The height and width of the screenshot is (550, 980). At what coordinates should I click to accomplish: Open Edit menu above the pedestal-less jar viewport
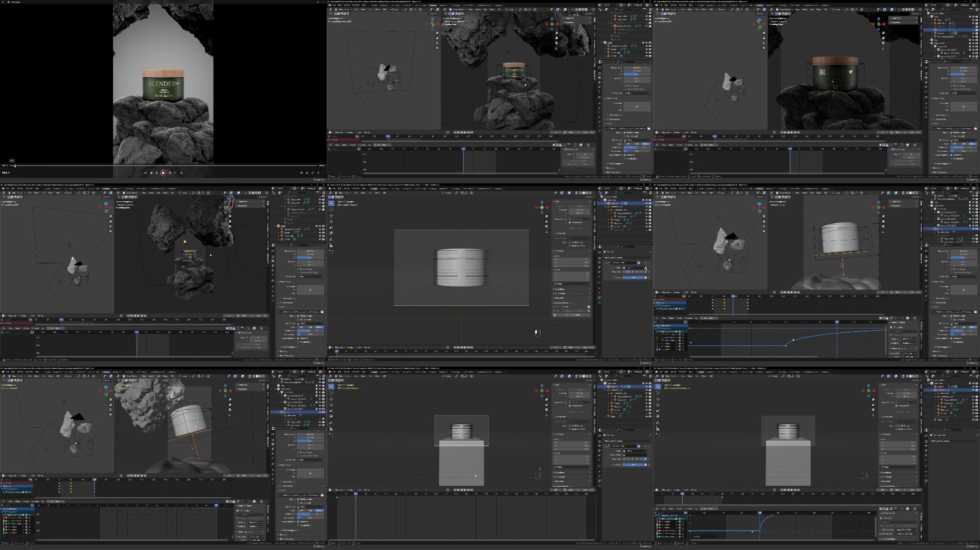pyautogui.click(x=340, y=188)
